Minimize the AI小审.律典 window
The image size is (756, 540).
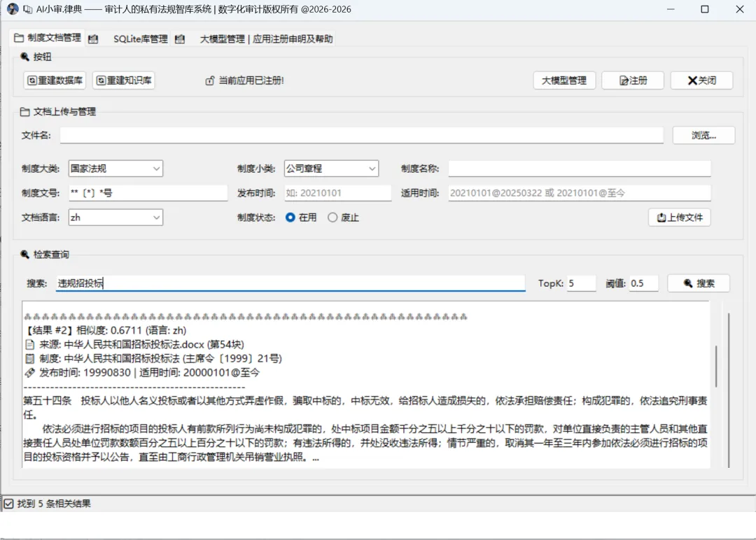(x=671, y=9)
